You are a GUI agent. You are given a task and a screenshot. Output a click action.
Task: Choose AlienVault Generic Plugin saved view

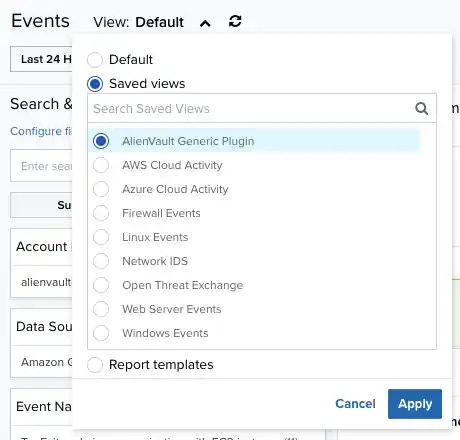(254, 141)
